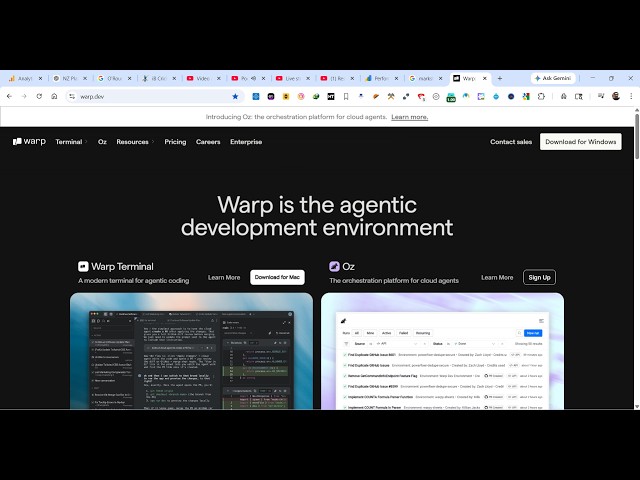Click the Warp Terminal screenshot preview

(x=191, y=351)
